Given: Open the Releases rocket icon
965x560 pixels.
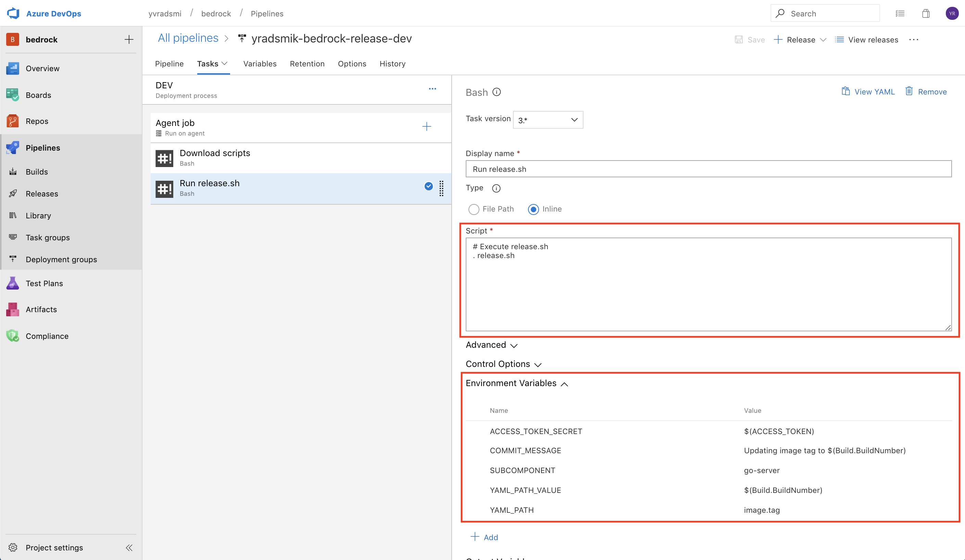Looking at the screenshot, I should (x=13, y=193).
